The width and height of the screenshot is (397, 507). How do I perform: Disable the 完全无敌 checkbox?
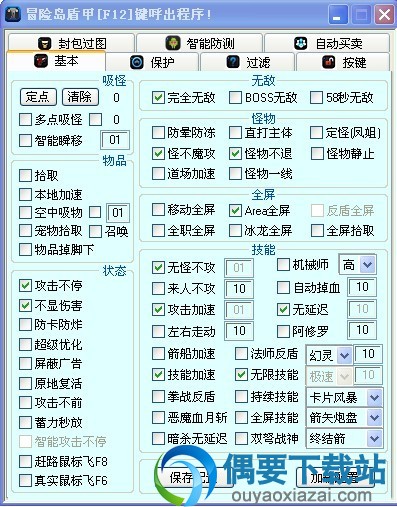[158, 98]
